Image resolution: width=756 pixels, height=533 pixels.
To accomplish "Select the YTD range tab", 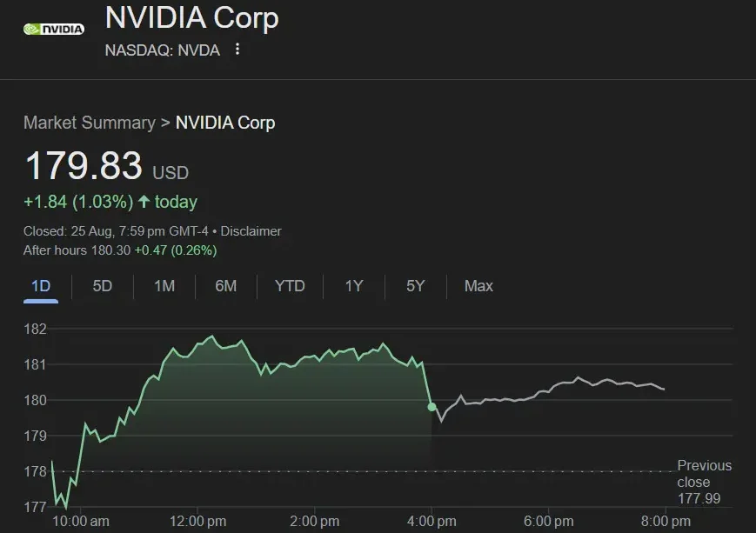I will 290,286.
